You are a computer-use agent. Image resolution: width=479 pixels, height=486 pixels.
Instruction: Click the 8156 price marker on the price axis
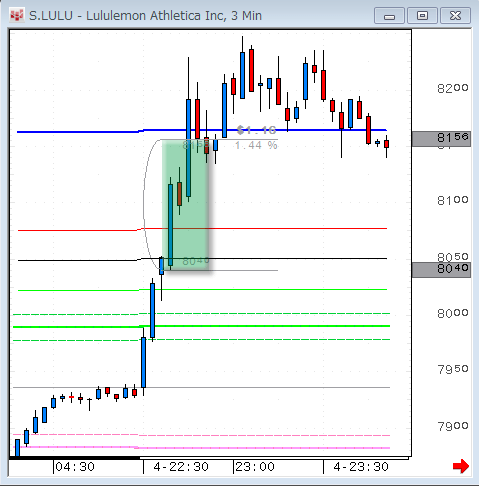pyautogui.click(x=441, y=139)
